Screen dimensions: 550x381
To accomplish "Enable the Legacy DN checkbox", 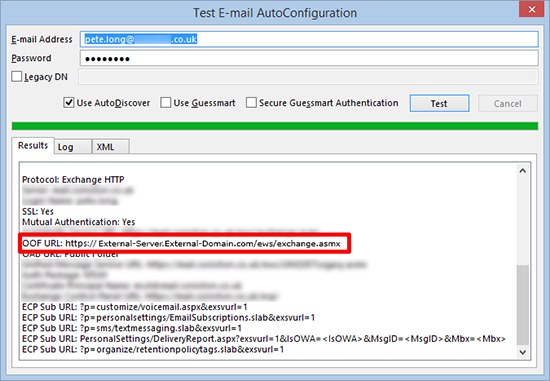I will [x=16, y=76].
